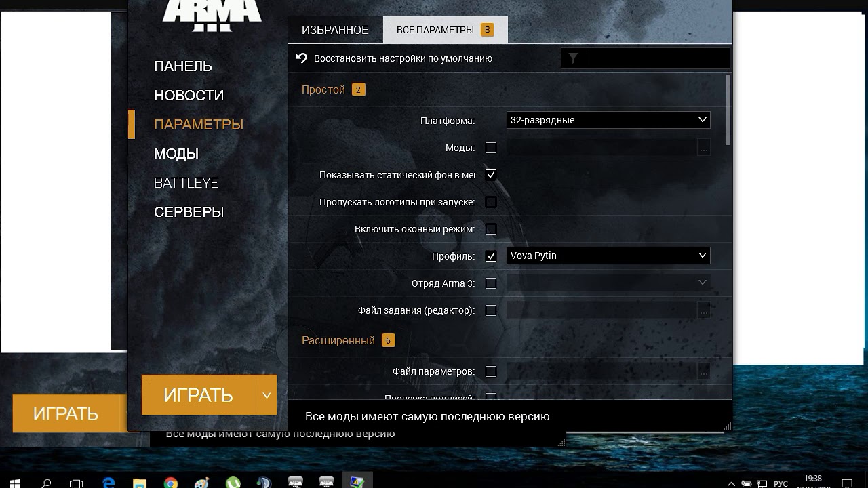The image size is (868, 488).
Task: Click the filter funnel icon
Action: (x=573, y=58)
